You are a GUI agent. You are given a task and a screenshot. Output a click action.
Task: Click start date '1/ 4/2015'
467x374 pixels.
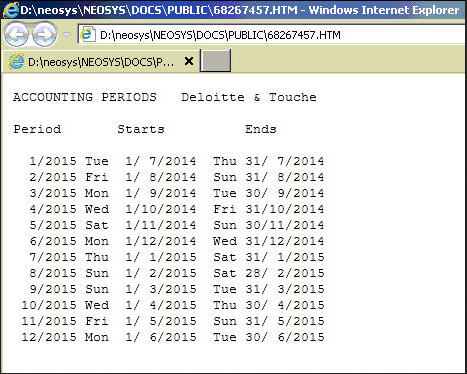(x=161, y=305)
